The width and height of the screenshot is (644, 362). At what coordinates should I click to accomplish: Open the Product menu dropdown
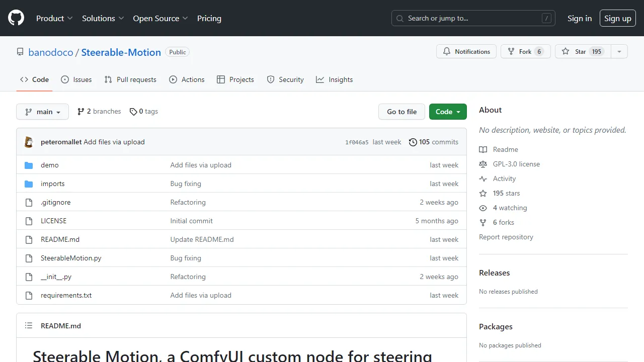pyautogui.click(x=54, y=18)
